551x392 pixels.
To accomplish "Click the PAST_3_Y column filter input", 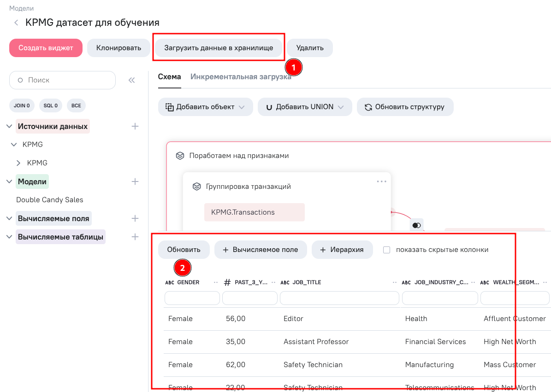I will [x=250, y=298].
